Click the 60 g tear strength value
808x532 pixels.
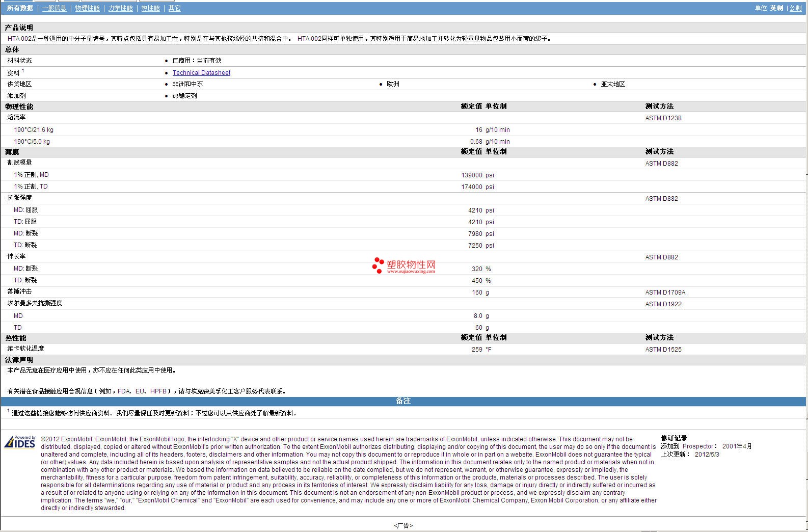(482, 328)
